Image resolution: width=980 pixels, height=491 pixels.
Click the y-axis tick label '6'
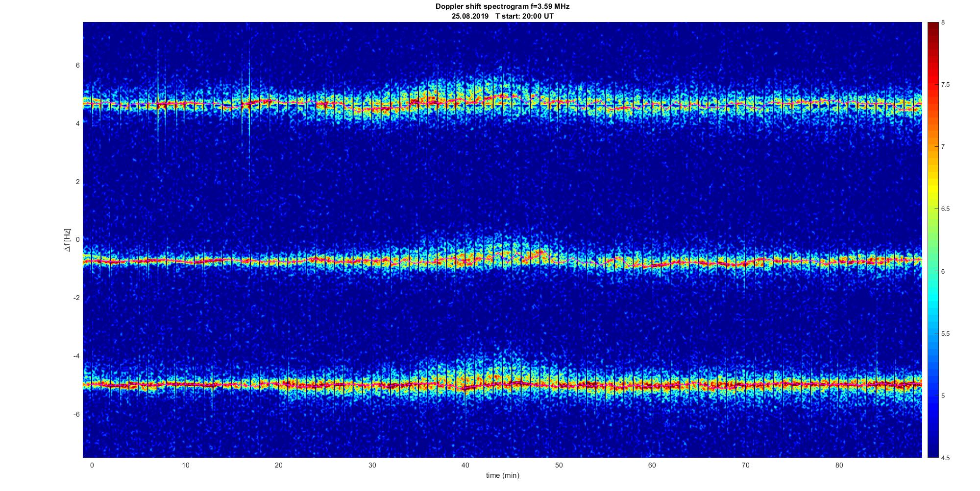(78, 66)
